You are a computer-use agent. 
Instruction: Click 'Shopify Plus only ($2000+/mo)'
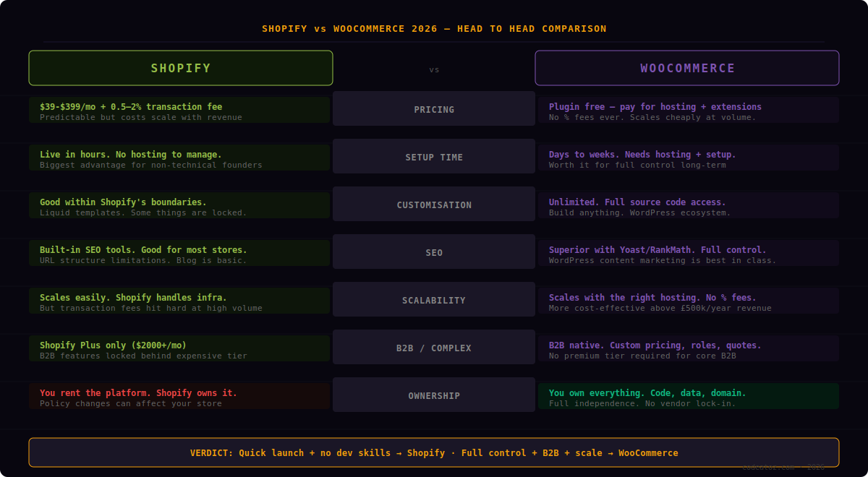coord(113,345)
